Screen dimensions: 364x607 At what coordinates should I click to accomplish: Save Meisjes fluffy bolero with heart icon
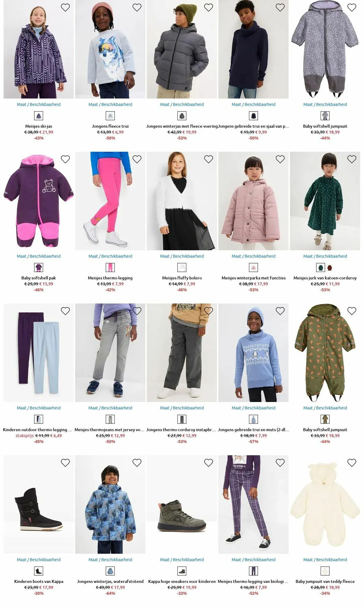(208, 159)
